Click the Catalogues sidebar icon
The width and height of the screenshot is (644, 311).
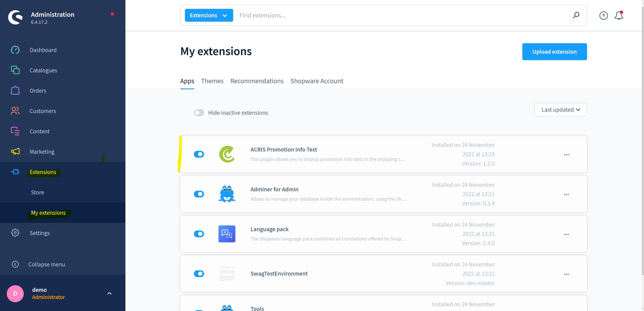click(x=15, y=70)
